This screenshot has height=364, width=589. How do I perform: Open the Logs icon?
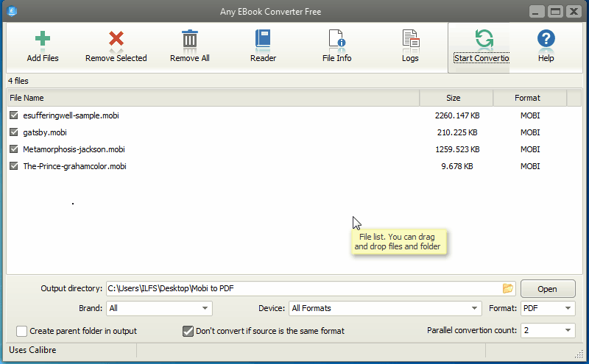click(x=410, y=38)
